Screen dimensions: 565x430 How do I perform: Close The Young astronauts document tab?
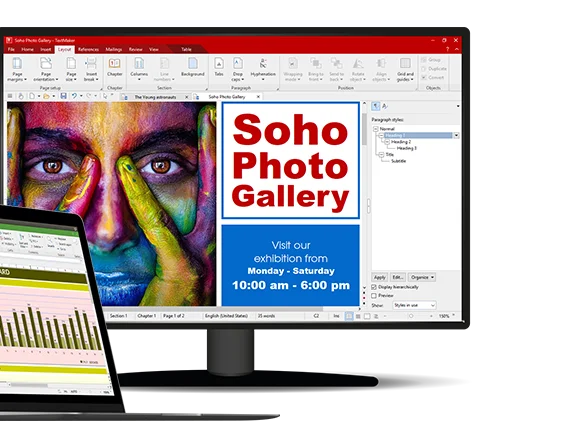(187, 97)
